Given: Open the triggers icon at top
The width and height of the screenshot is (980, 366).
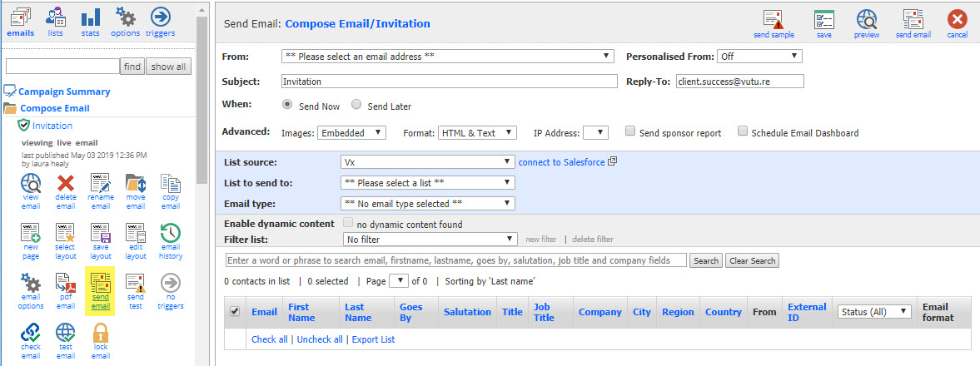Looking at the screenshot, I should [161, 17].
